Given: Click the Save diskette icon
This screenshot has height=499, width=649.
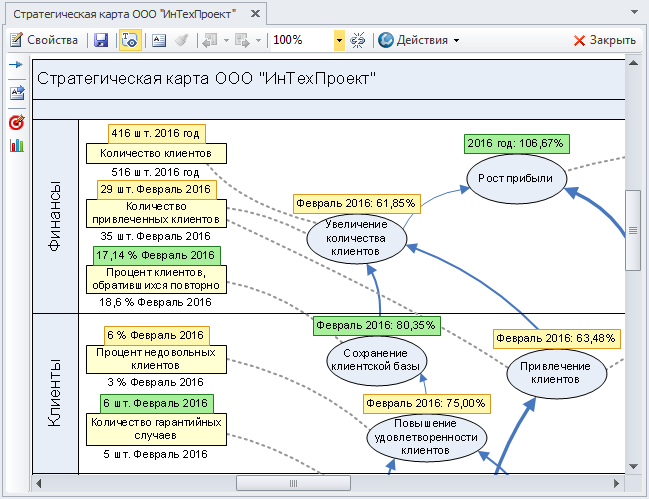Looking at the screenshot, I should click(101, 40).
